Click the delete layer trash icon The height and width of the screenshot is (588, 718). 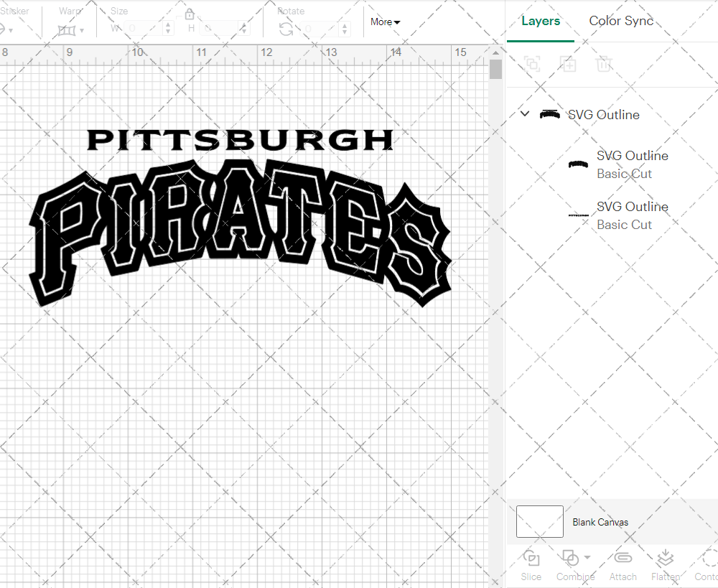tap(604, 64)
